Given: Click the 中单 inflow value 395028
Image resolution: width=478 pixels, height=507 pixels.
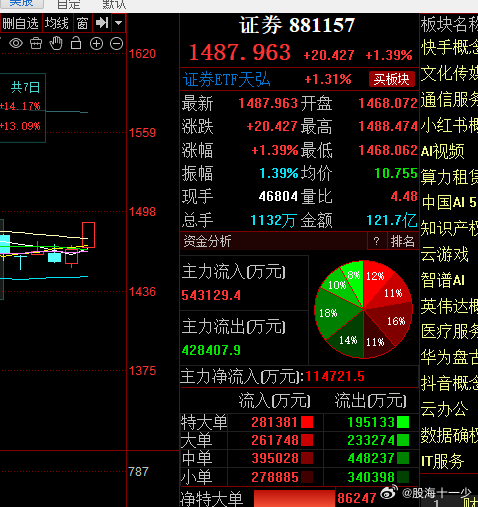Looking at the screenshot, I should pyautogui.click(x=275, y=458).
